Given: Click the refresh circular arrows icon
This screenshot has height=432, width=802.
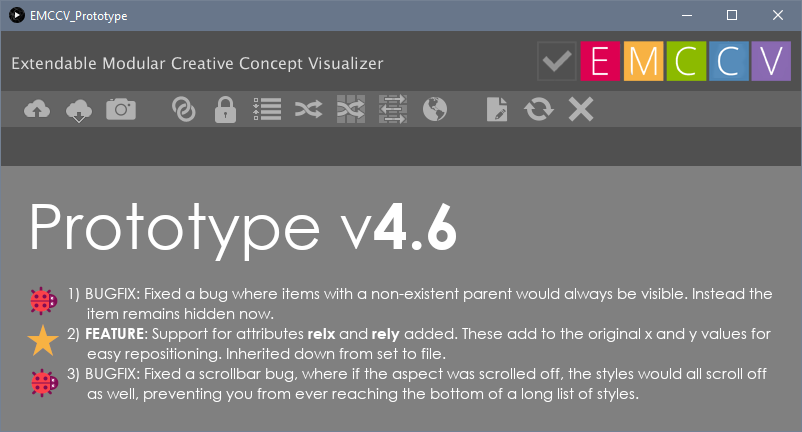Looking at the screenshot, I should pos(539,109).
